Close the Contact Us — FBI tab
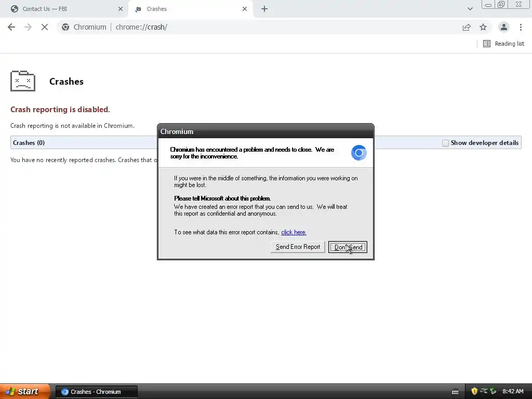 pos(121,9)
